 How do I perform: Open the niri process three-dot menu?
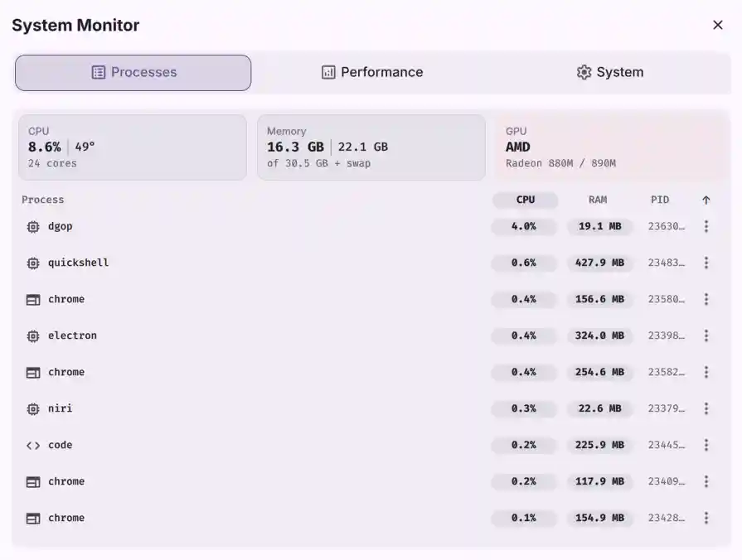(x=706, y=408)
